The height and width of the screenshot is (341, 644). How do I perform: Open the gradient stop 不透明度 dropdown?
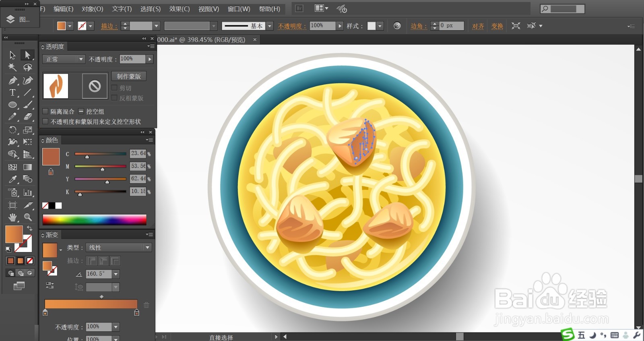click(x=116, y=327)
